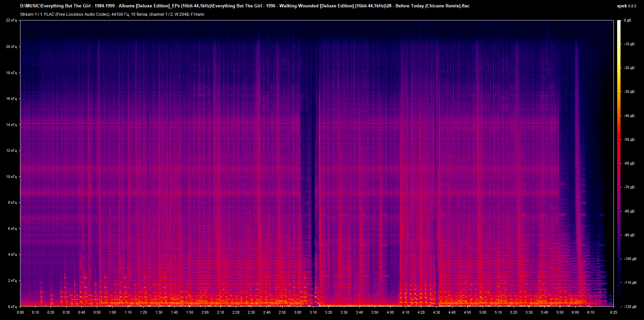Click the '6:25' end time label
Image resolution: width=644 pixels, height=320 pixels.
point(613,312)
